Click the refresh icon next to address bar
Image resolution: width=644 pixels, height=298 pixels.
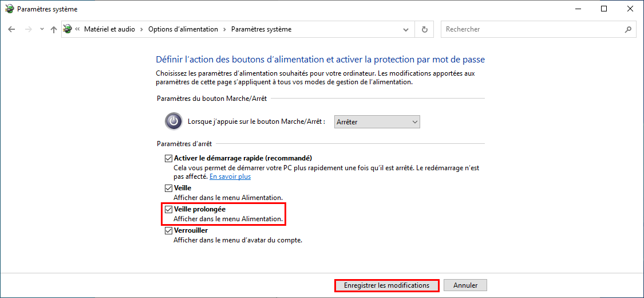(425, 30)
